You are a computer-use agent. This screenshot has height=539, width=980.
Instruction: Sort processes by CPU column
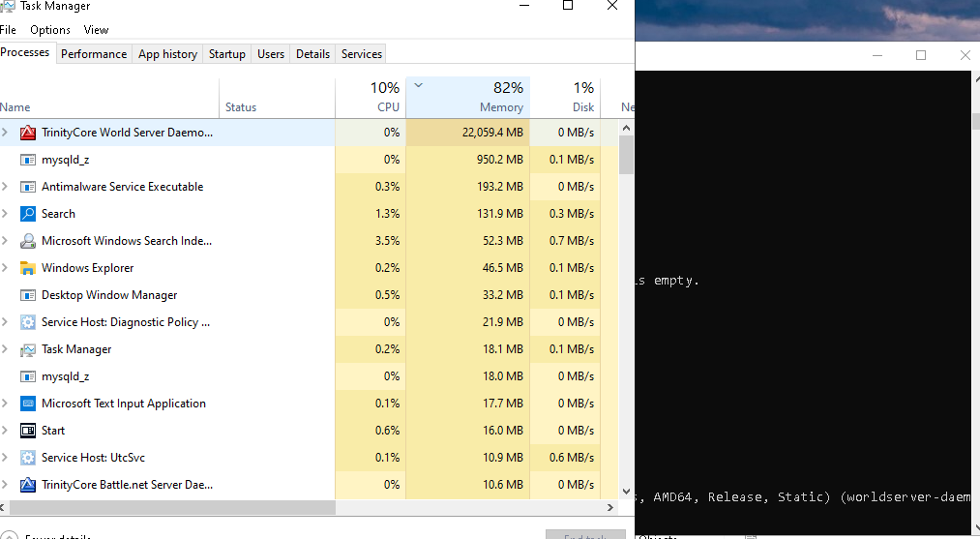[x=371, y=98]
